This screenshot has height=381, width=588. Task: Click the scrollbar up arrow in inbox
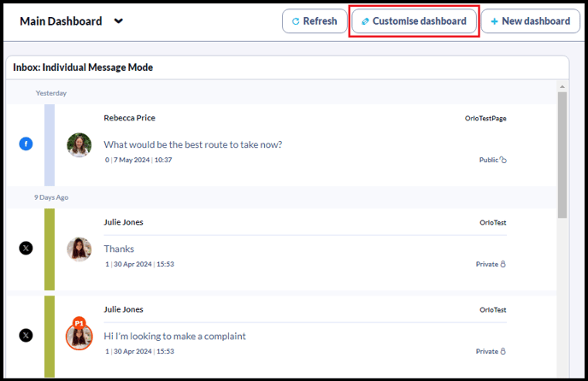pyautogui.click(x=562, y=86)
